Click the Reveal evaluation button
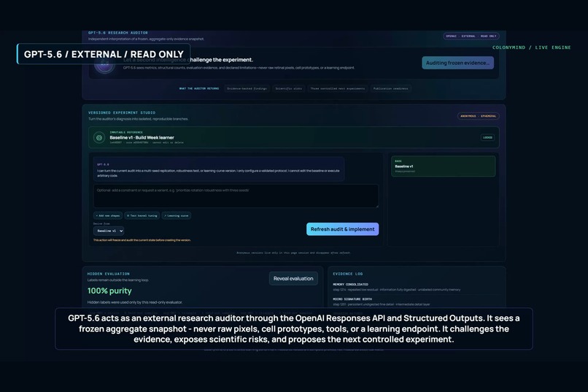 [293, 278]
